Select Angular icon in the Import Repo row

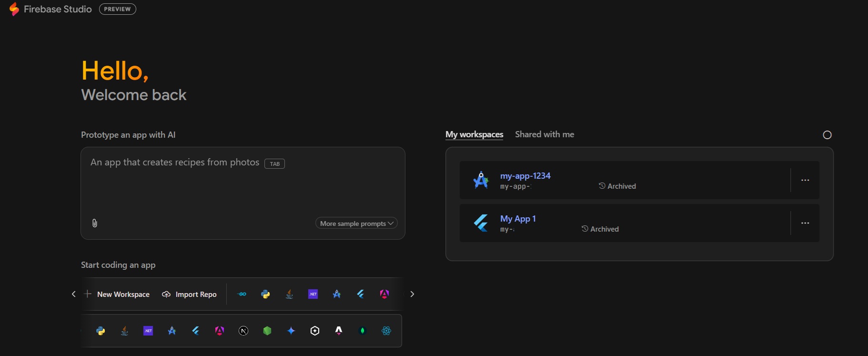[x=384, y=294]
